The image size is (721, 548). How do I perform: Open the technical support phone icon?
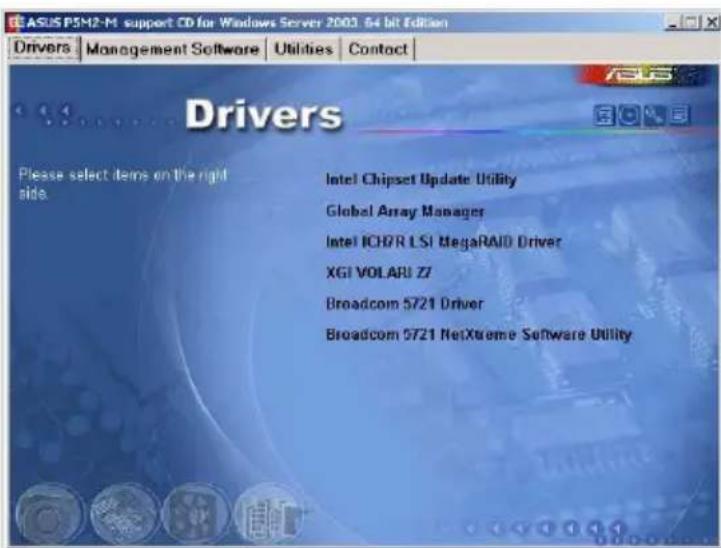[x=654, y=115]
